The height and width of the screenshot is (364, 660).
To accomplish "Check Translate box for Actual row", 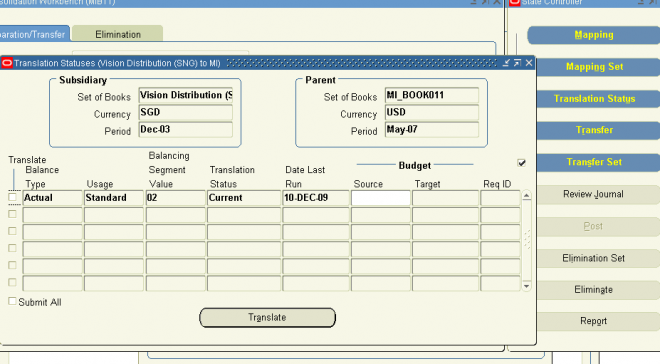I will pos(13,197).
